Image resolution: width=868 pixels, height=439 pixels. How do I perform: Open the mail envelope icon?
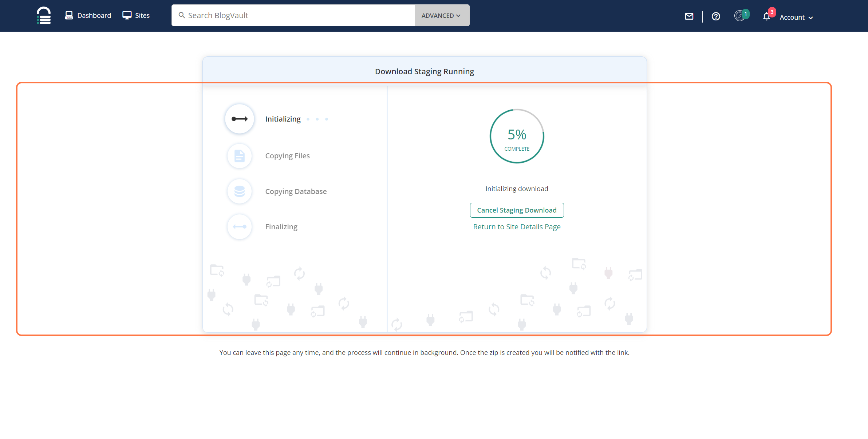689,16
